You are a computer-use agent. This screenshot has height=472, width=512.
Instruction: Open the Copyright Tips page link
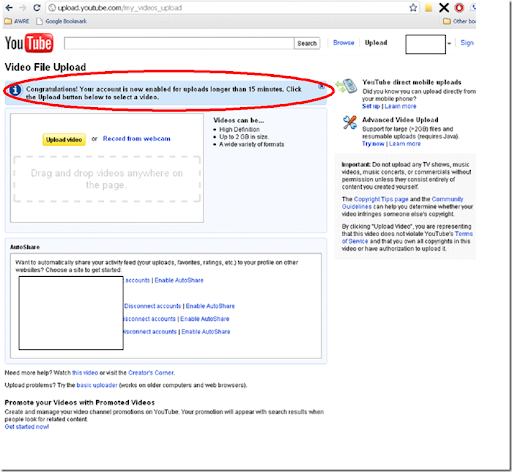tap(381, 199)
